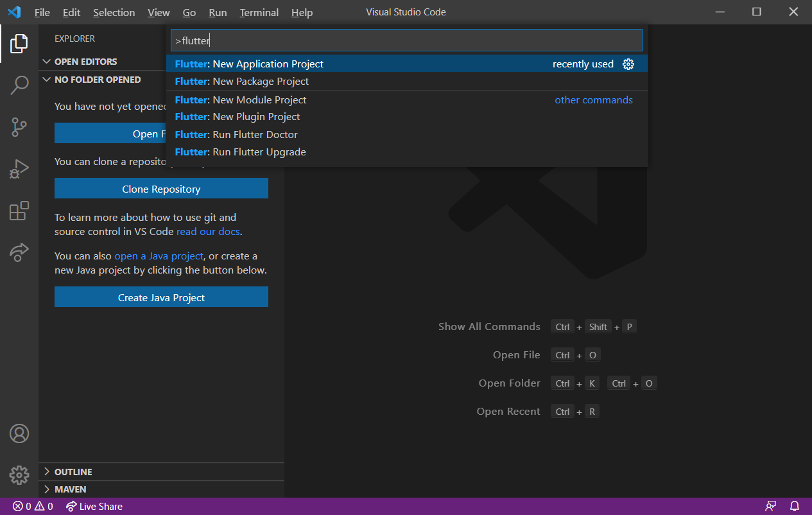Click 'open a Java project' link
This screenshot has width=812, height=515.
pos(159,256)
